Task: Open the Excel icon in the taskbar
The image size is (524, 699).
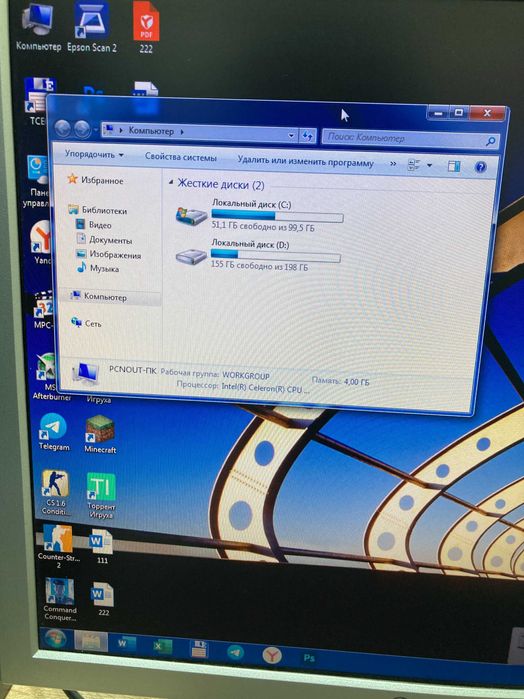Action: pyautogui.click(x=161, y=647)
